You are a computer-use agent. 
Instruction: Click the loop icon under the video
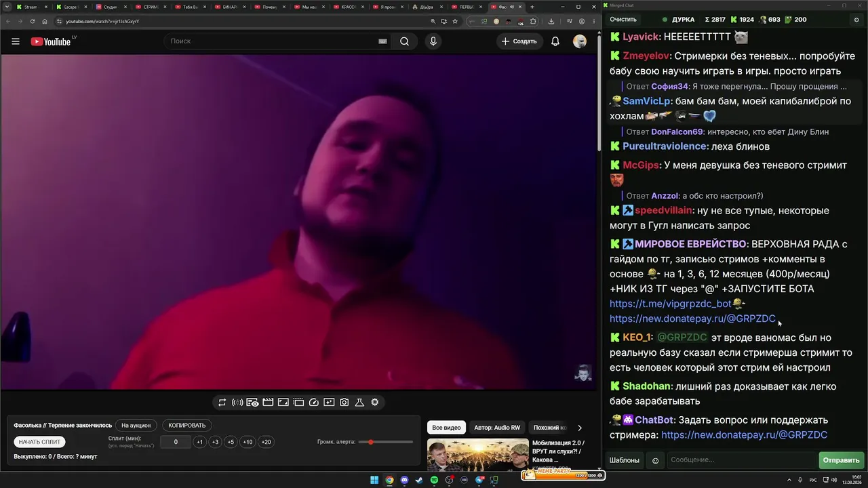tap(222, 403)
